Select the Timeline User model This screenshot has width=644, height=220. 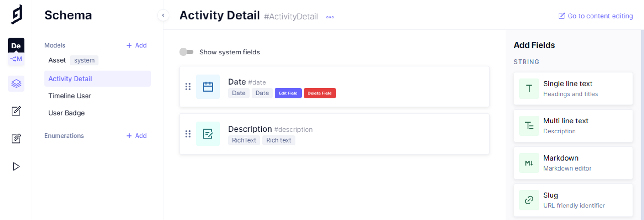pyautogui.click(x=69, y=96)
